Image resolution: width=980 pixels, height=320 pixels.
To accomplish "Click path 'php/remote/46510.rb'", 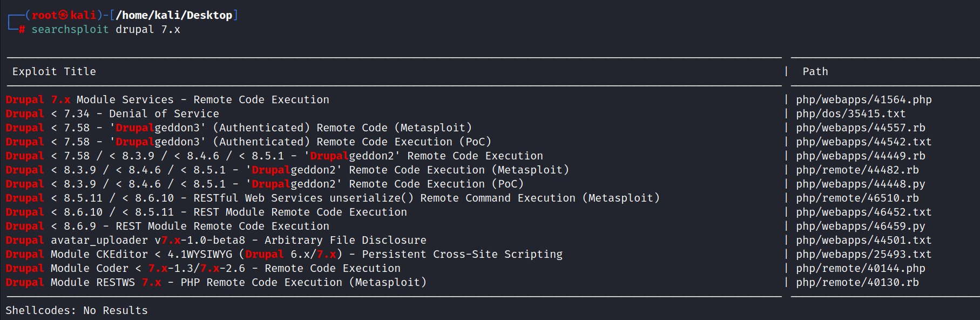I will [x=857, y=198].
